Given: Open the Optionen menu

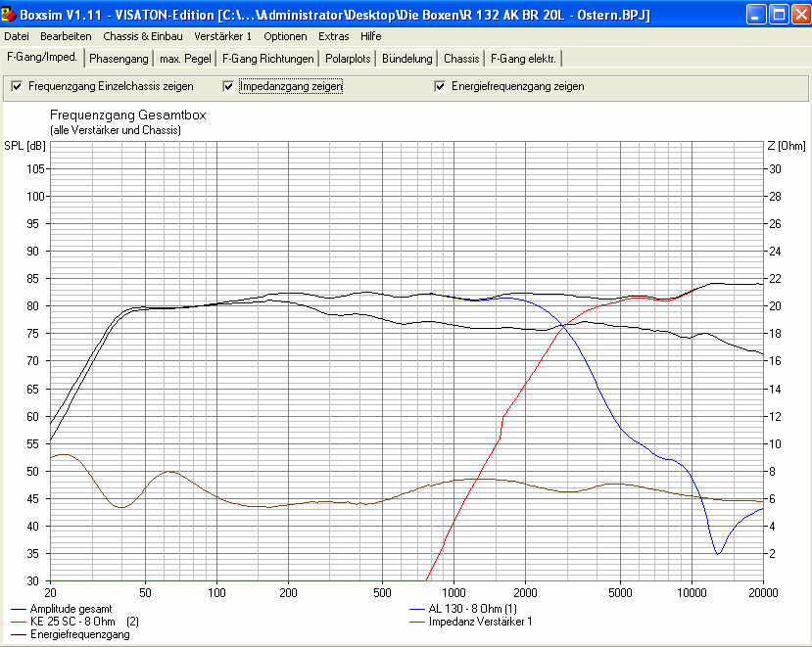Looking at the screenshot, I should [285, 36].
